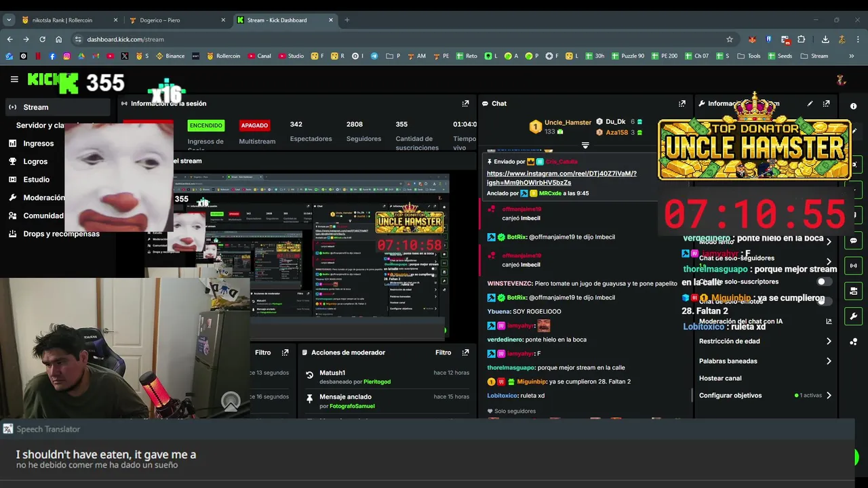Viewport: 868px width, 488px height.
Task: Go back in browser history
Action: (x=9, y=39)
